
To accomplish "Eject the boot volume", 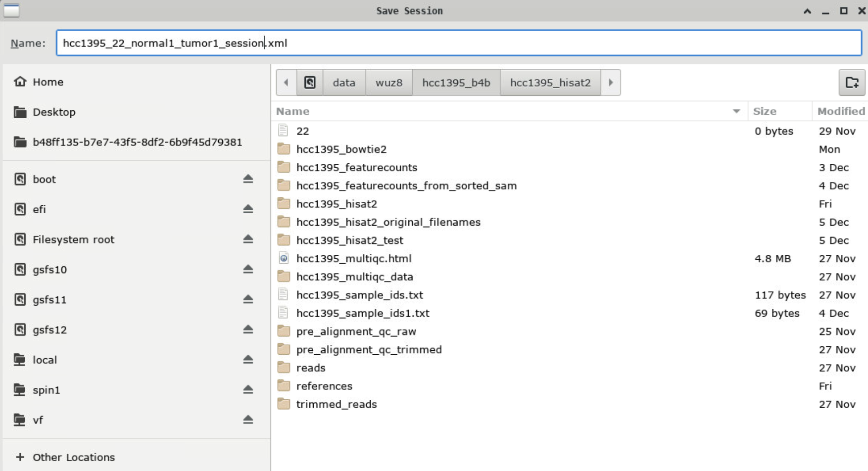I will click(248, 179).
